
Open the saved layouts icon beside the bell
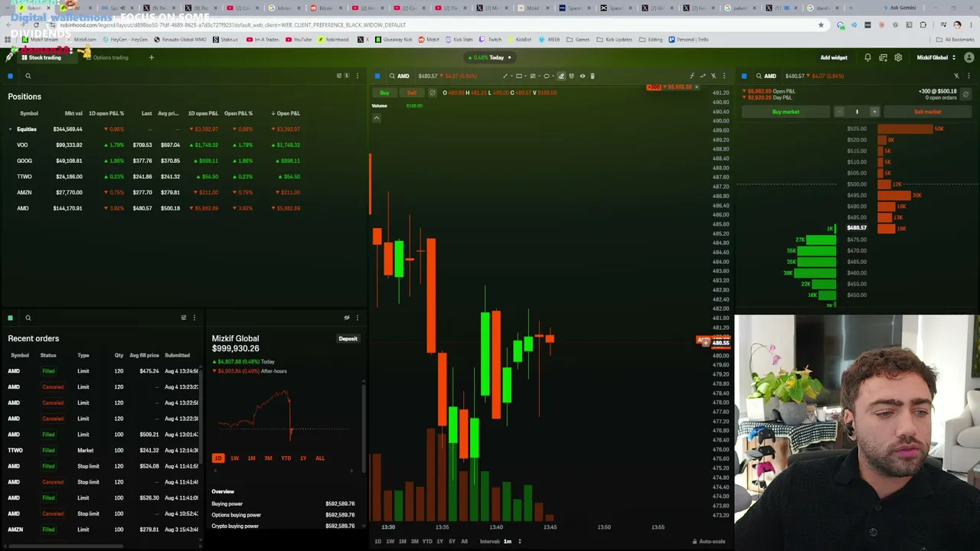pos(883,57)
